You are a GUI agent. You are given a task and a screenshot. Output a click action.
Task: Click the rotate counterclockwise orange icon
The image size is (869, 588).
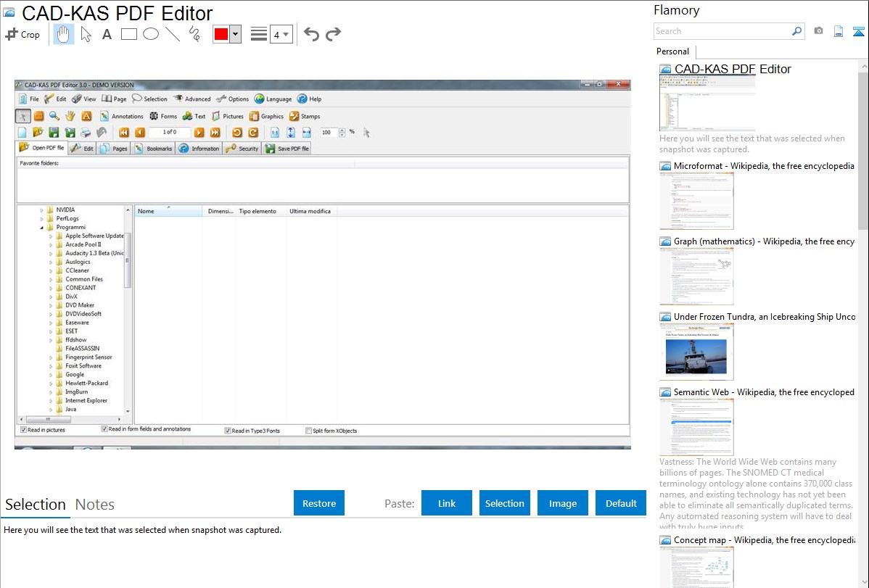237,133
